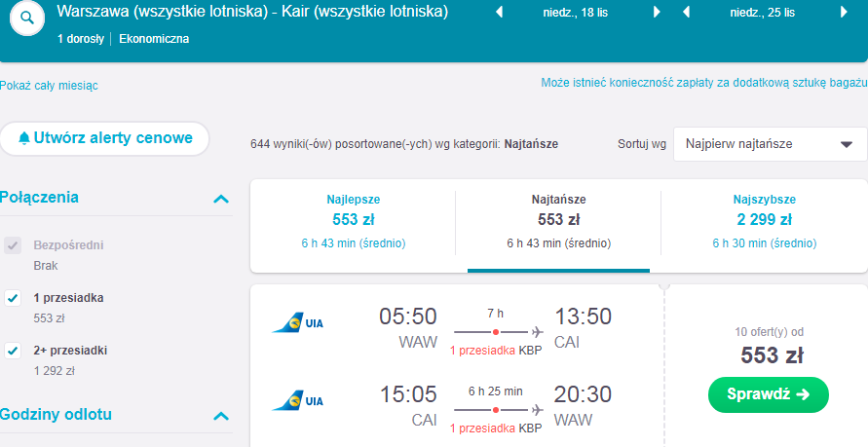Click Utwórz alerty cenowe button
Screen dimensions: 868x447
(x=104, y=138)
